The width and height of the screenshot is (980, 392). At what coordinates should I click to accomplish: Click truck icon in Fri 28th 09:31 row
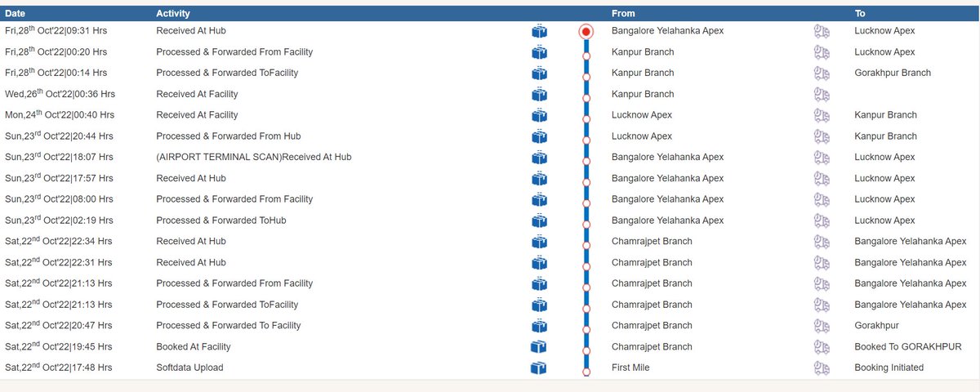point(822,31)
